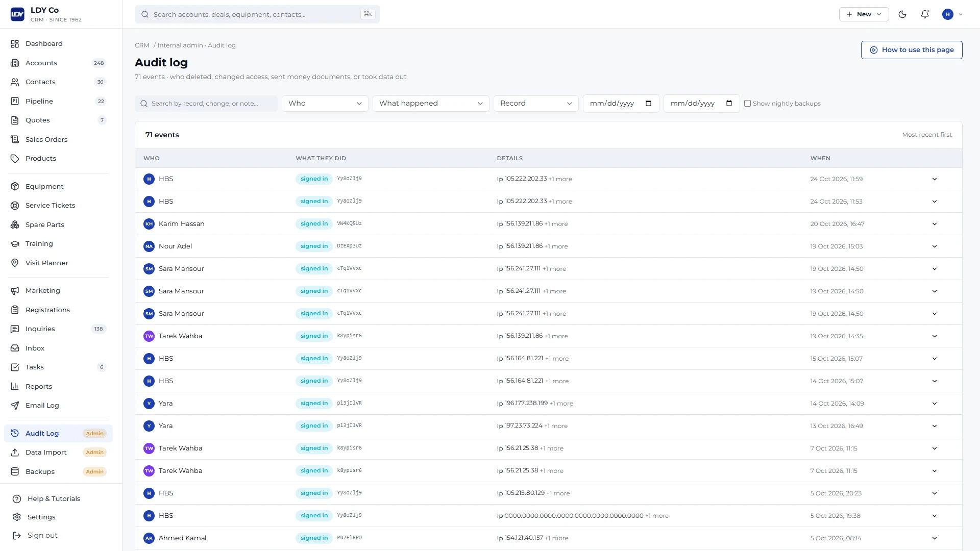The image size is (980, 551).
Task: Click the Reports bar chart icon
Action: [x=15, y=386]
